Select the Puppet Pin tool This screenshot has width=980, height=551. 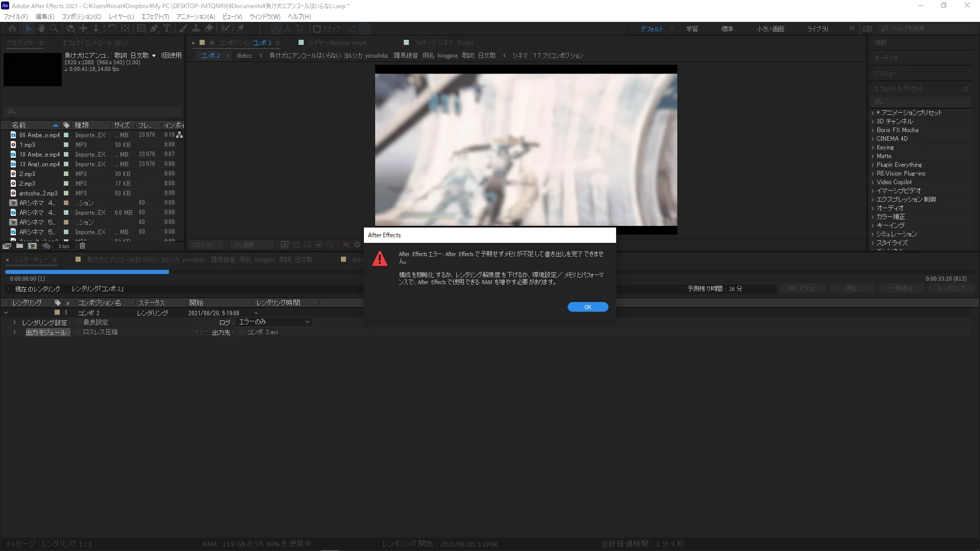(241, 29)
